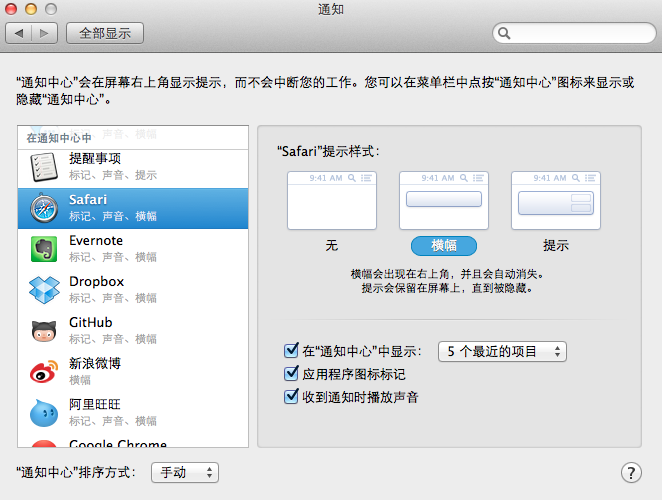Select the Evernote row in app list
662x500 pixels.
(133, 249)
